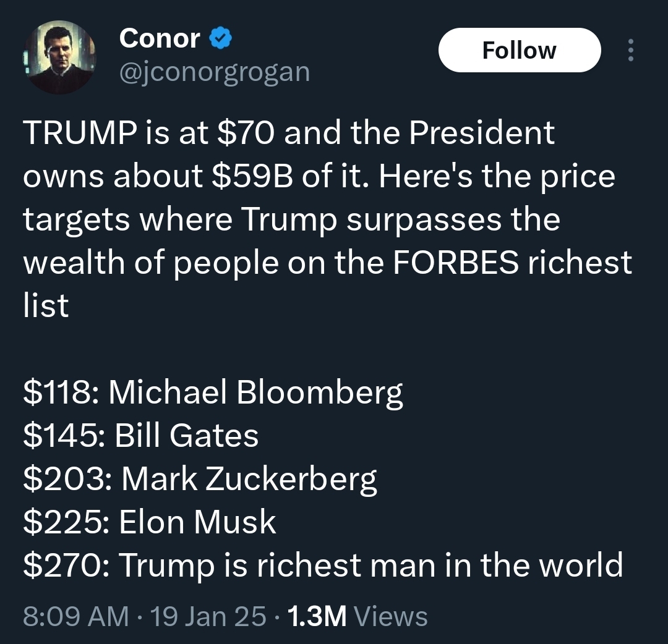Click the verified checkmark to see verification info
Screen dimensions: 668x644
[219, 37]
